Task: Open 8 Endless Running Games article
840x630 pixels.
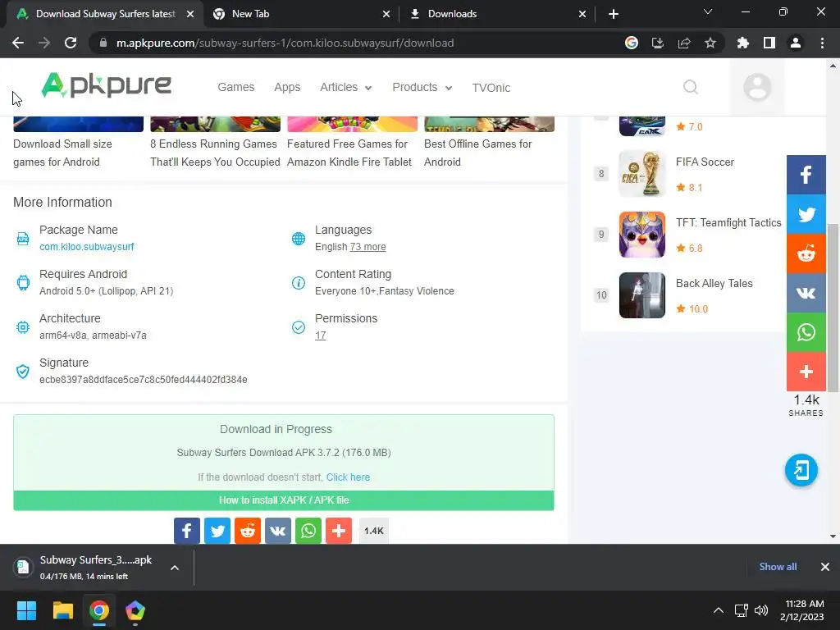Action: (x=216, y=153)
